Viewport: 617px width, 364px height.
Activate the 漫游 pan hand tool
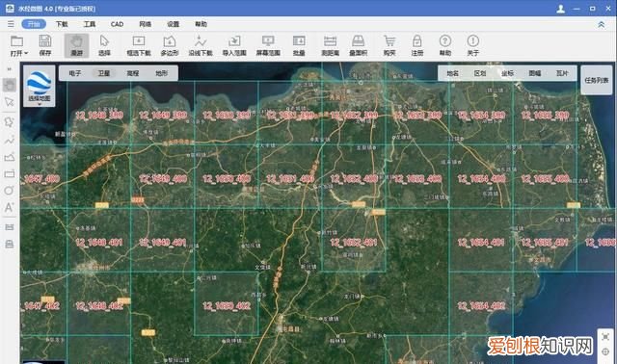coord(77,45)
